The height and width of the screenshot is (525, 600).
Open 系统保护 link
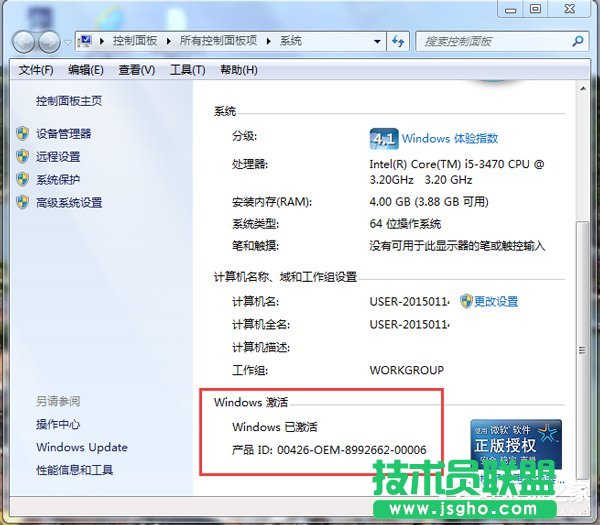[x=58, y=179]
